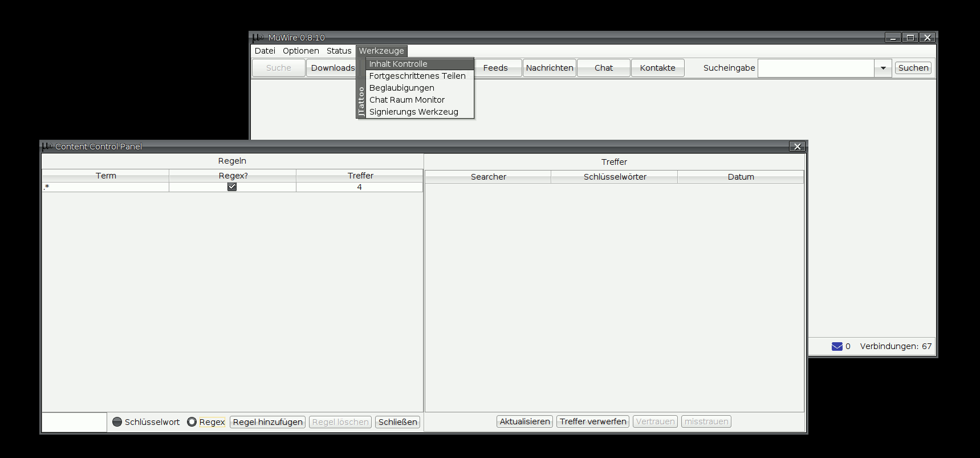This screenshot has width=980, height=458.
Task: Expand the Sucheingabe dropdown arrow
Action: tap(883, 68)
